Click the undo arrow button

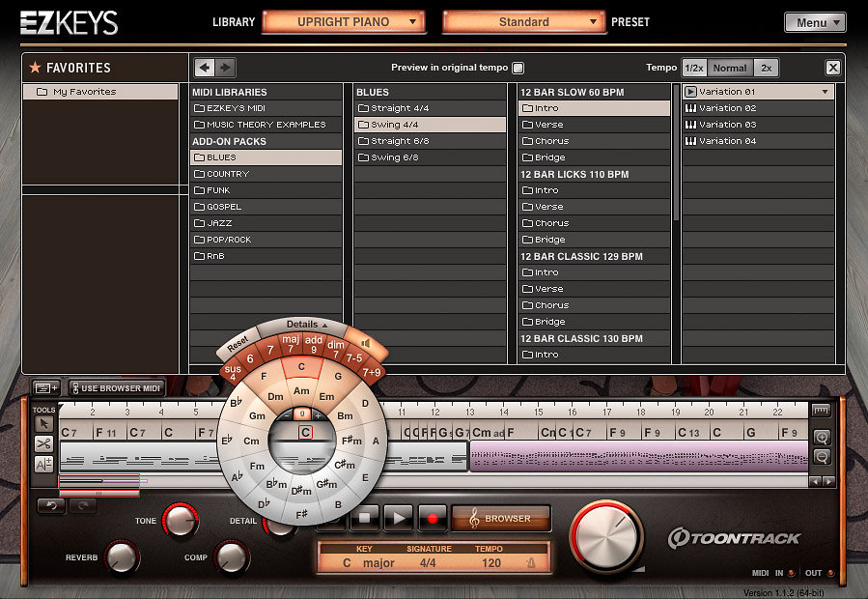[51, 504]
